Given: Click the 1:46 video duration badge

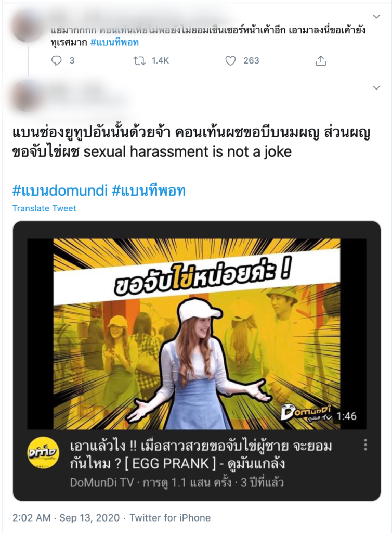Looking at the screenshot, I should click(347, 416).
